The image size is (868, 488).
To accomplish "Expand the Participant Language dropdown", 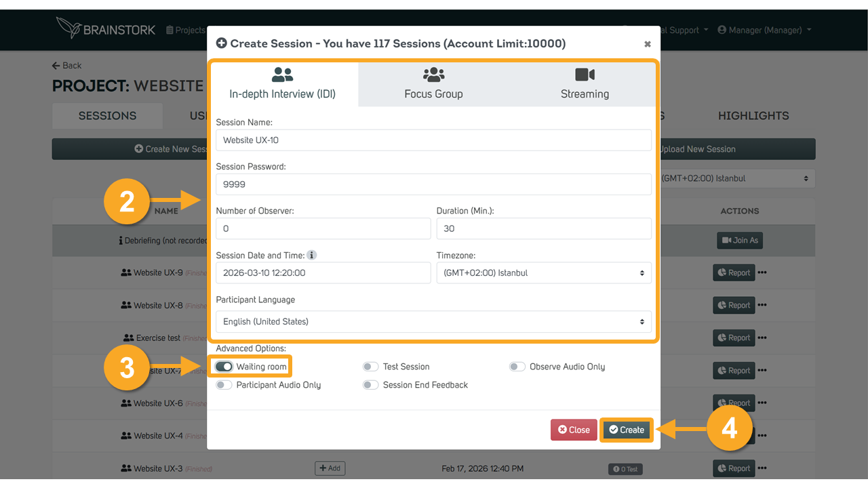I will pyautogui.click(x=433, y=322).
